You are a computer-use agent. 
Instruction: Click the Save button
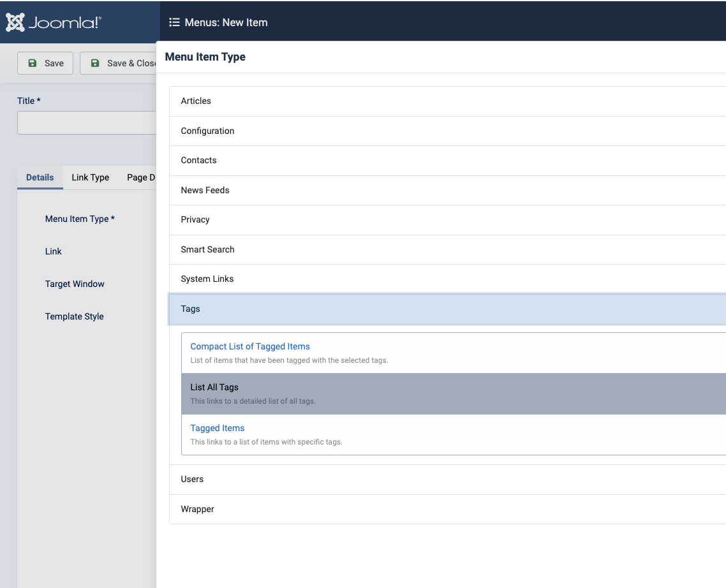[45, 63]
